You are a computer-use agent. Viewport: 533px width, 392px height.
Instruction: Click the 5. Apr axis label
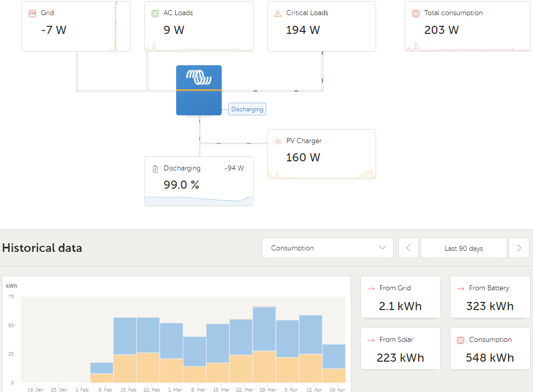(291, 389)
